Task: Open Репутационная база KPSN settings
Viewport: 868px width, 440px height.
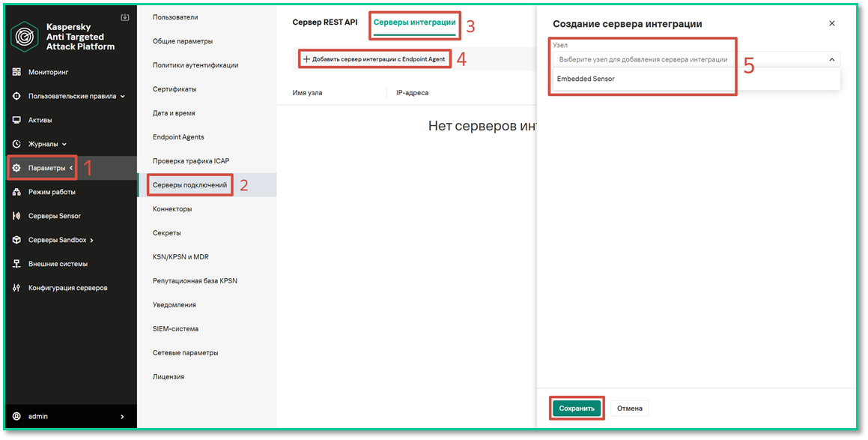Action: point(195,280)
